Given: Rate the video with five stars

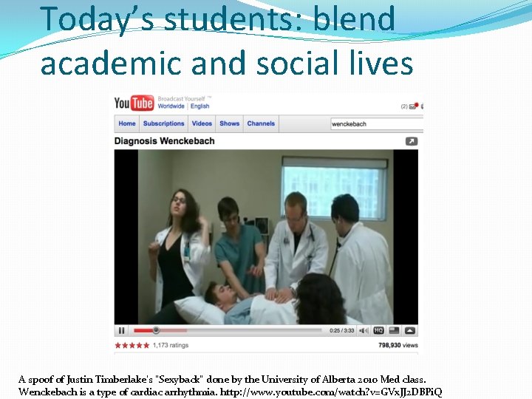Looking at the screenshot, I should pyautogui.click(x=132, y=345).
